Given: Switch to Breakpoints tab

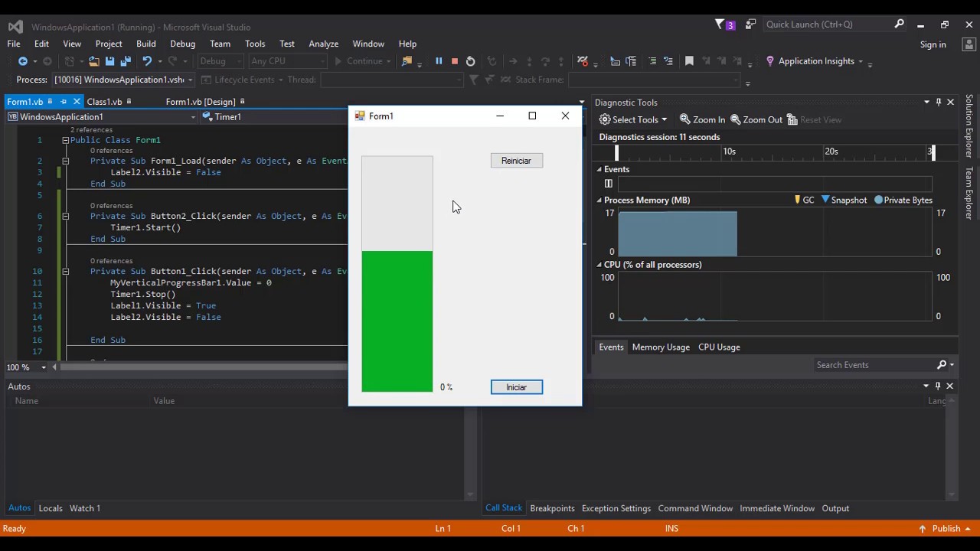Looking at the screenshot, I should tap(552, 508).
